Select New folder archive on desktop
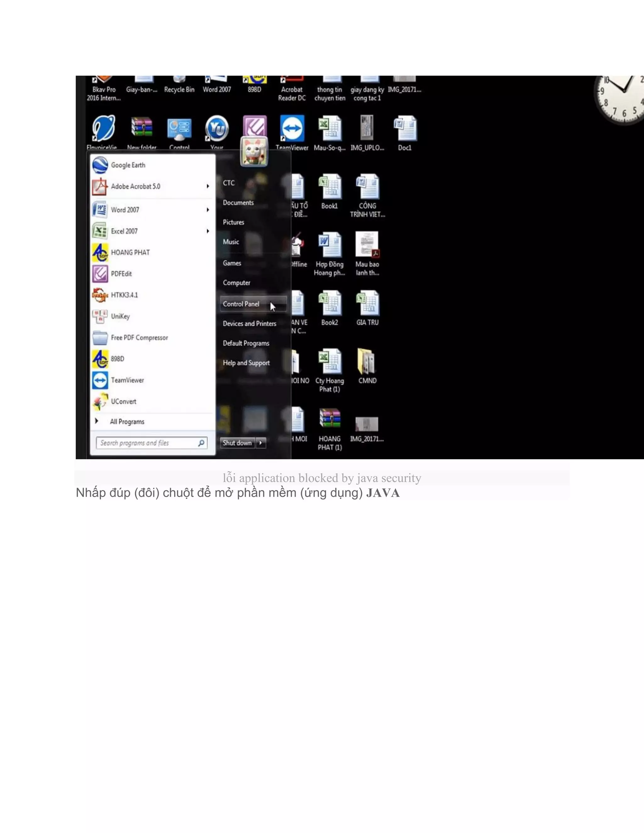644x833 pixels. (x=142, y=133)
